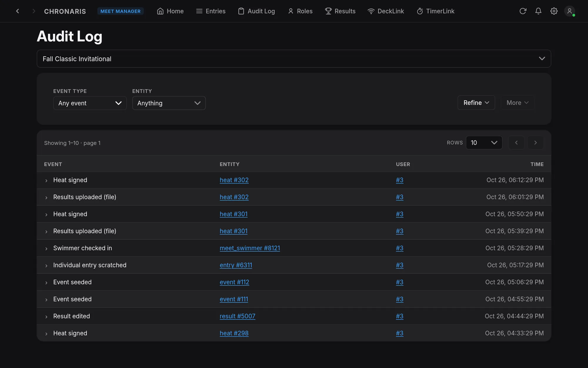Open the meet_swimmer #8121 link
The image size is (588, 368).
pos(250,248)
